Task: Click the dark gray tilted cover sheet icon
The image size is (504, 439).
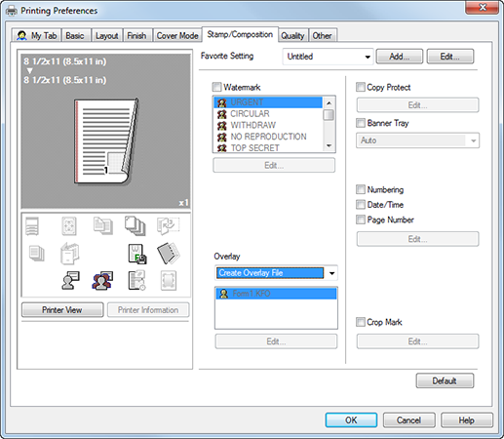Action: (169, 253)
